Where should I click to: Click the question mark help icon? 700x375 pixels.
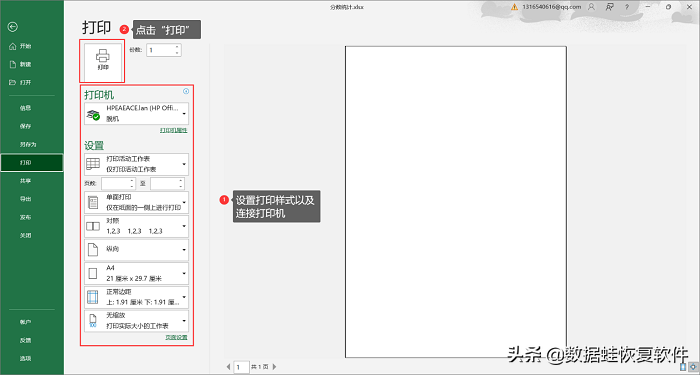(x=627, y=7)
